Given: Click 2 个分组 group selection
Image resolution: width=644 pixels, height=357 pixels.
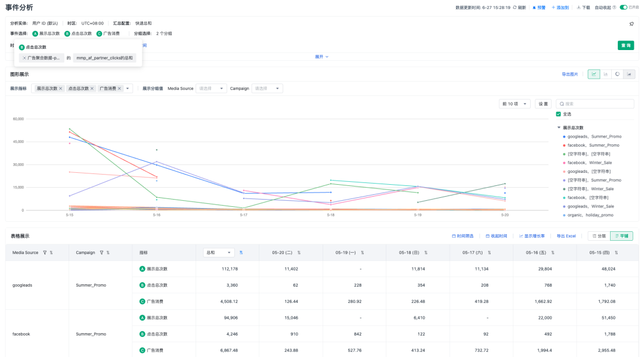Looking at the screenshot, I should [164, 33].
